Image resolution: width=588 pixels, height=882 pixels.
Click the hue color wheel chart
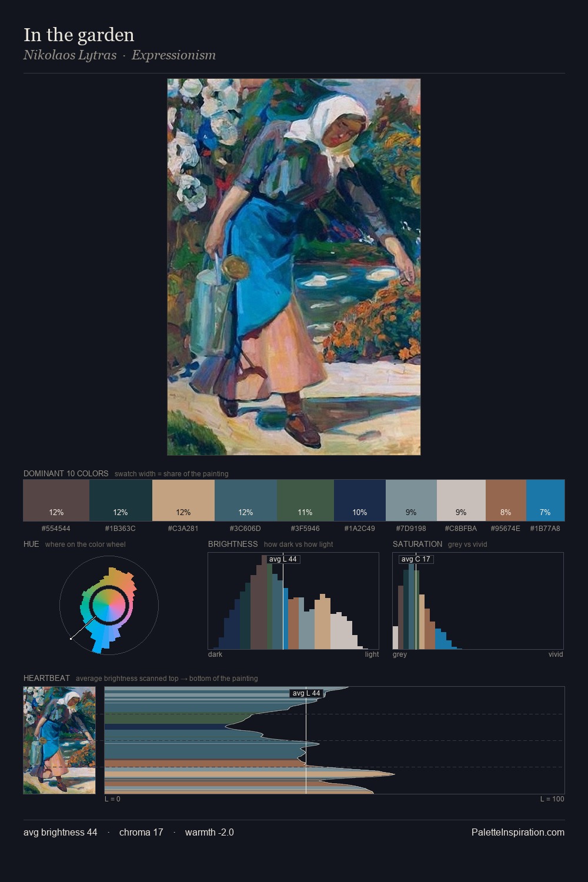point(109,605)
